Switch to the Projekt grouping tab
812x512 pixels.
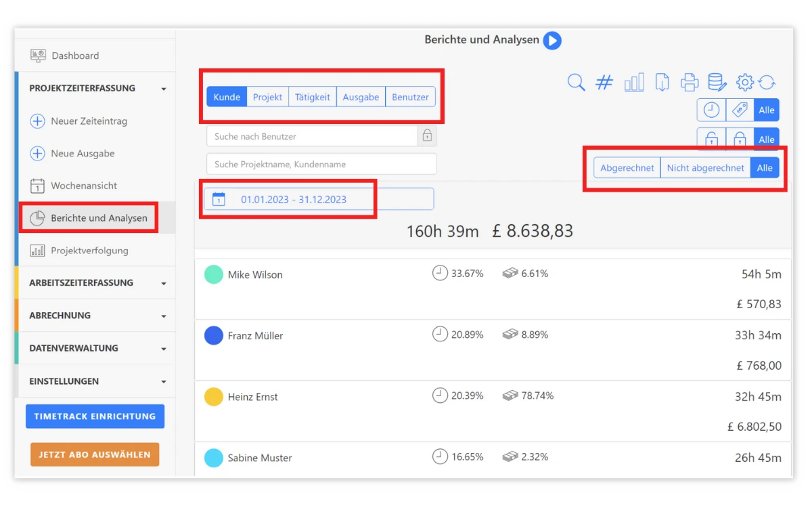click(267, 97)
